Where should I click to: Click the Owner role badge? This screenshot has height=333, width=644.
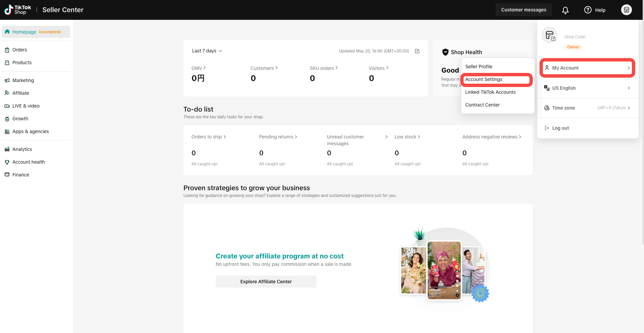click(573, 47)
